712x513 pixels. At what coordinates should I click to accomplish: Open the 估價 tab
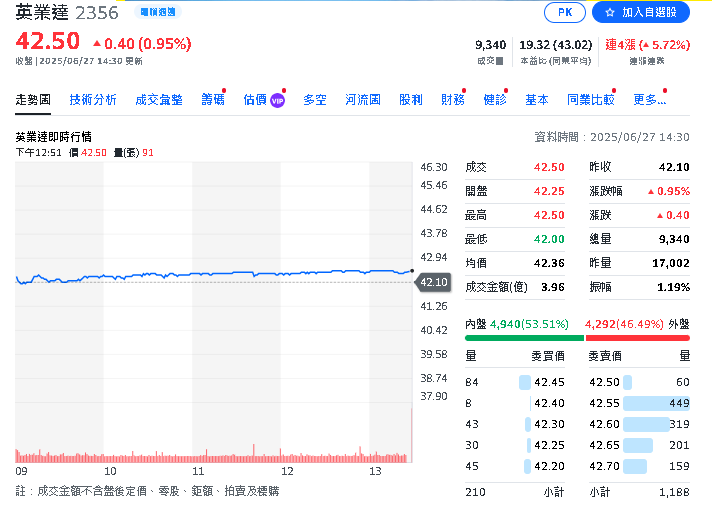pyautogui.click(x=255, y=99)
